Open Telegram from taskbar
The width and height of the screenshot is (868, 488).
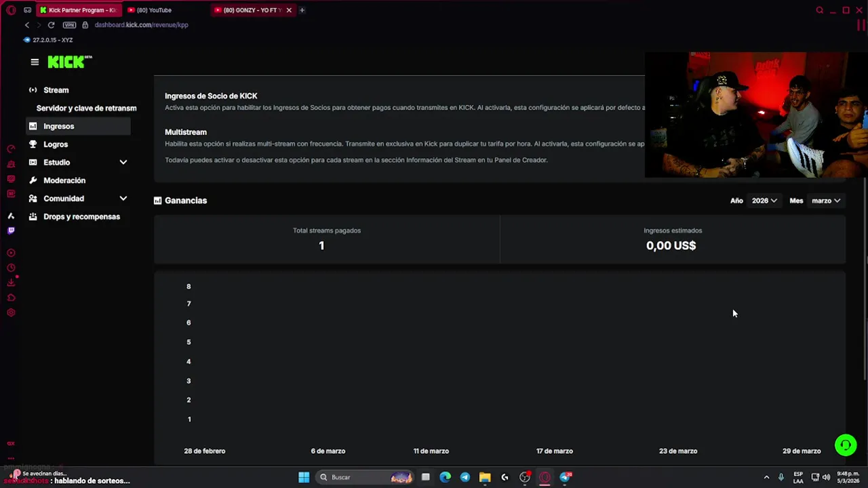click(x=465, y=477)
